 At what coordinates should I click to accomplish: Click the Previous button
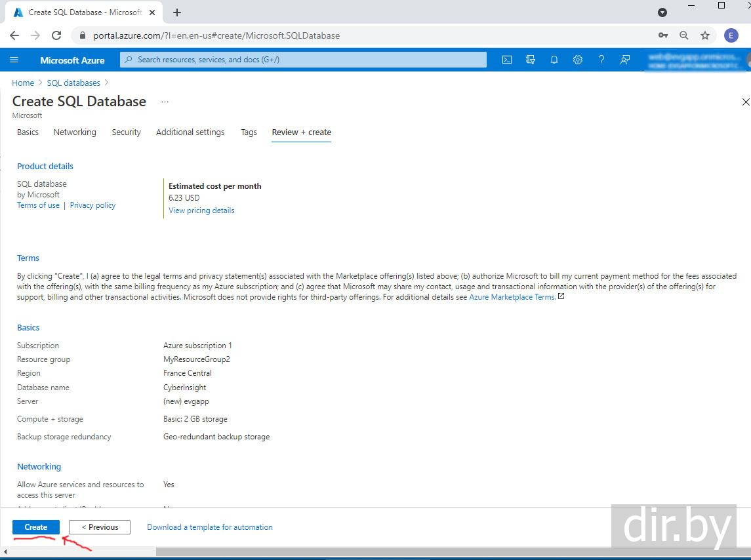[100, 527]
